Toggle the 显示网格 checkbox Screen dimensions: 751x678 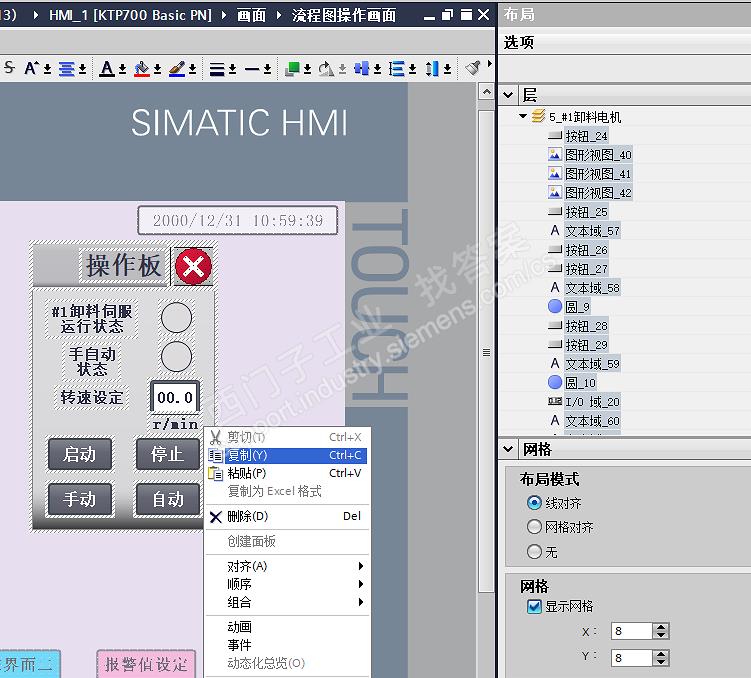(x=534, y=606)
